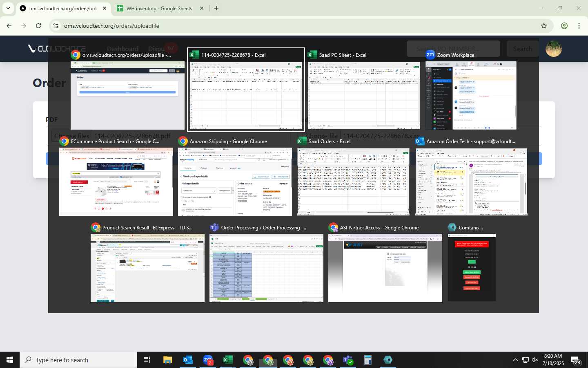Select the Saad Orders Excel icon in switcher
This screenshot has width=588, height=368.
click(302, 141)
